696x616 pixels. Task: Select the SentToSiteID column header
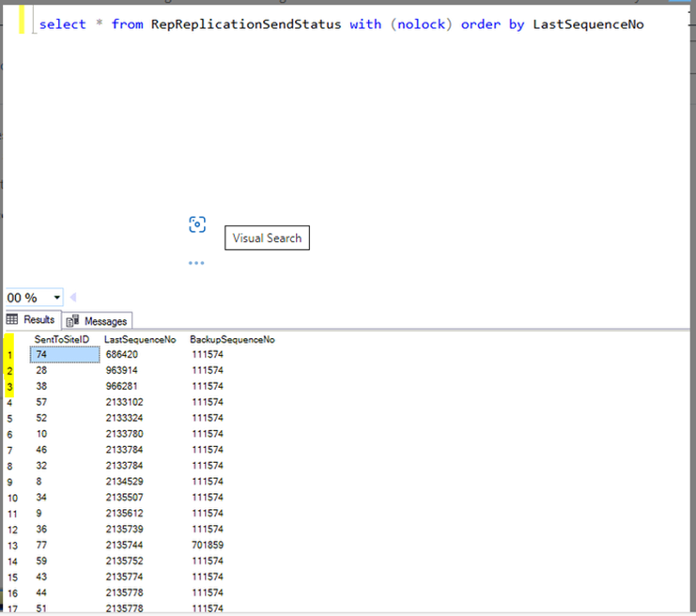tap(62, 340)
